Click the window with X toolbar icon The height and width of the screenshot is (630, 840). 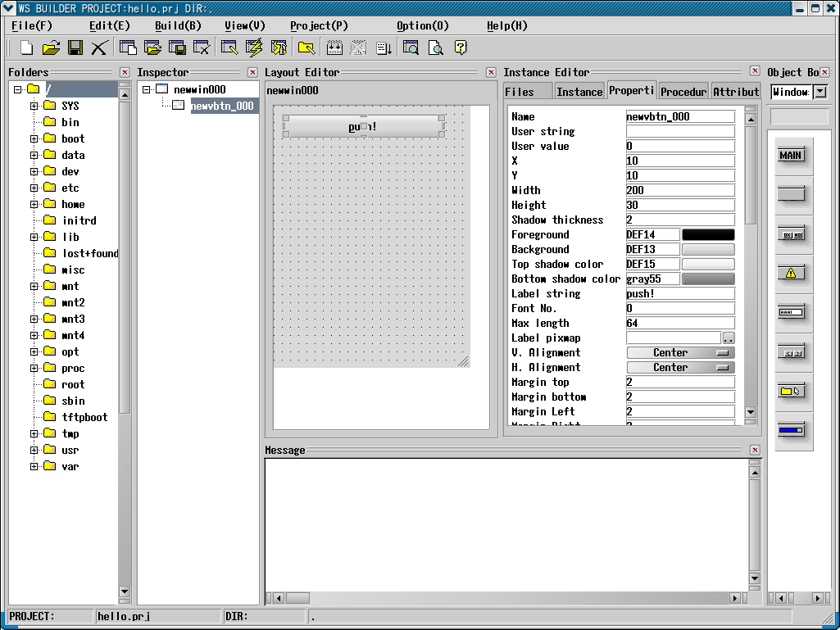coord(202,48)
